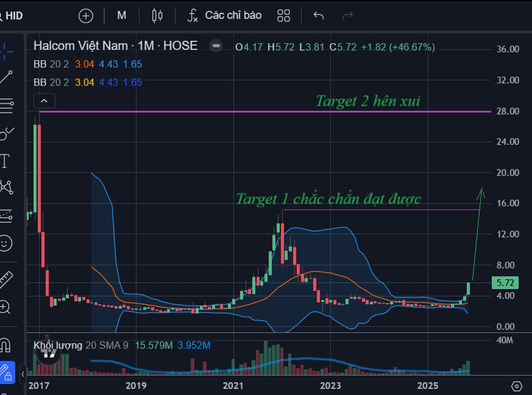Image resolution: width=532 pixels, height=395 pixels.
Task: Open Các chỉ báo indicators
Action: (x=225, y=16)
